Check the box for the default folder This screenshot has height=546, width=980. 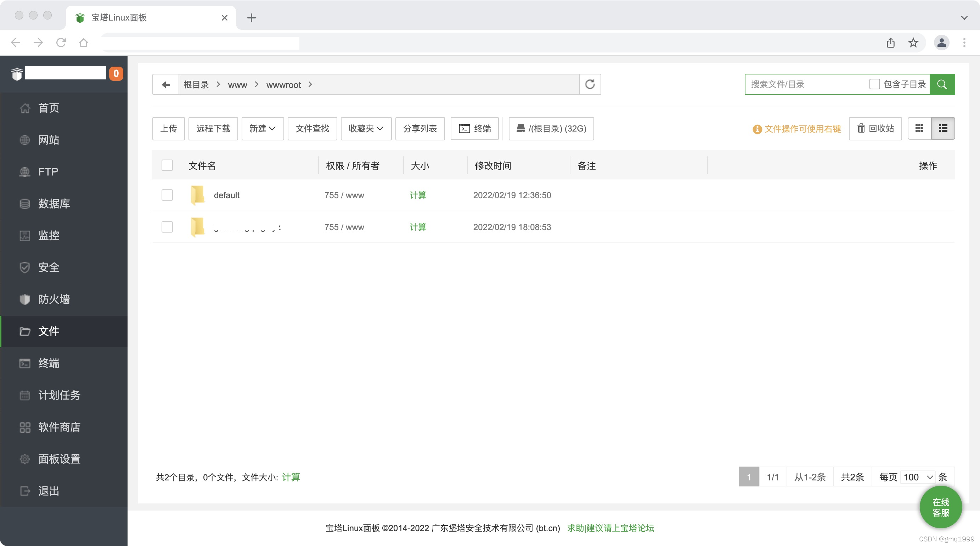coord(167,195)
